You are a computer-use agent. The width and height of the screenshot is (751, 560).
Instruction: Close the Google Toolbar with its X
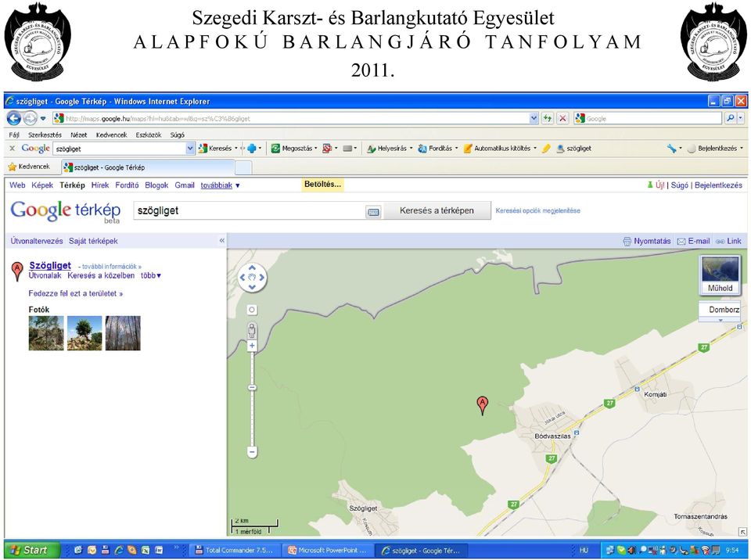click(x=12, y=149)
